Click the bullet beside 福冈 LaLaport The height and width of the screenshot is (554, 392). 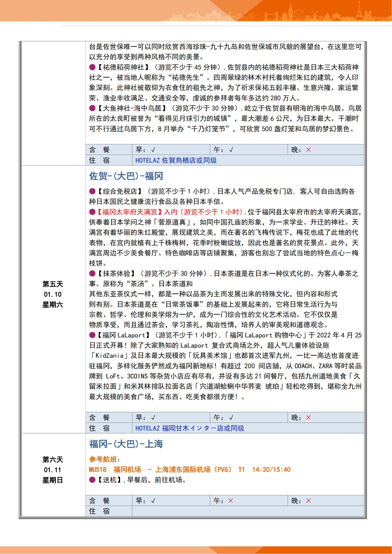pos(92,335)
